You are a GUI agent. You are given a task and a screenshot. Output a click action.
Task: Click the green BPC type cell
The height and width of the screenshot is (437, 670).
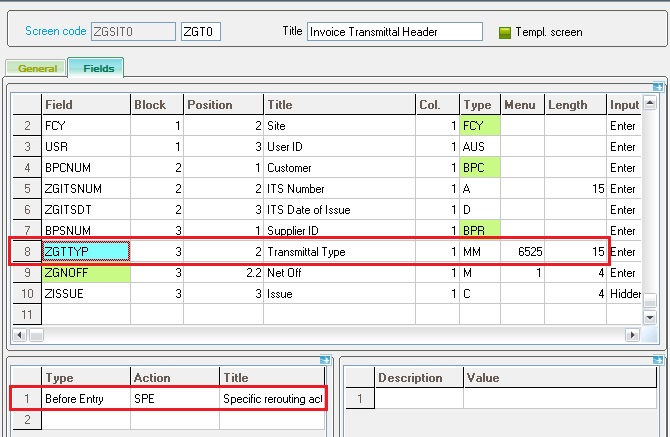coord(480,167)
